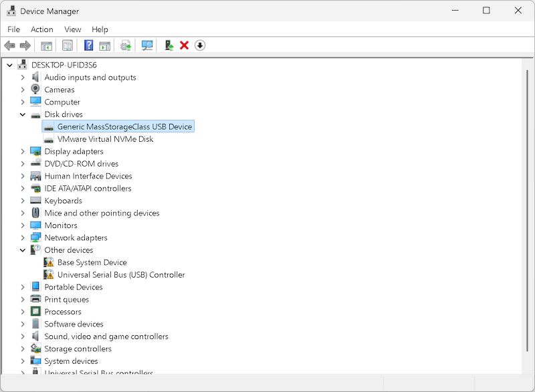This screenshot has height=392, width=535.
Task: Disable device using the down-arrow icon
Action: point(199,45)
